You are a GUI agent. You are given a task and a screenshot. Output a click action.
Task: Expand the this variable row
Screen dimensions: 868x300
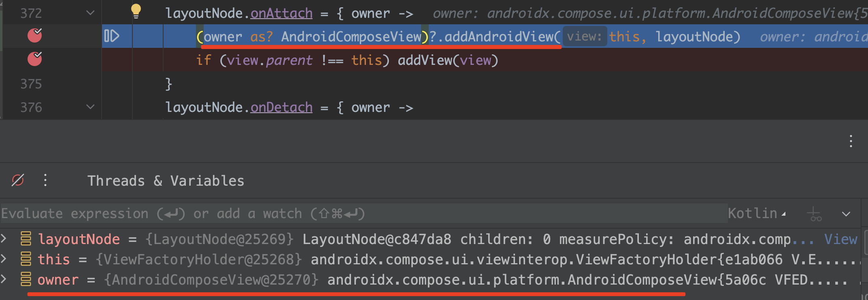point(4,259)
